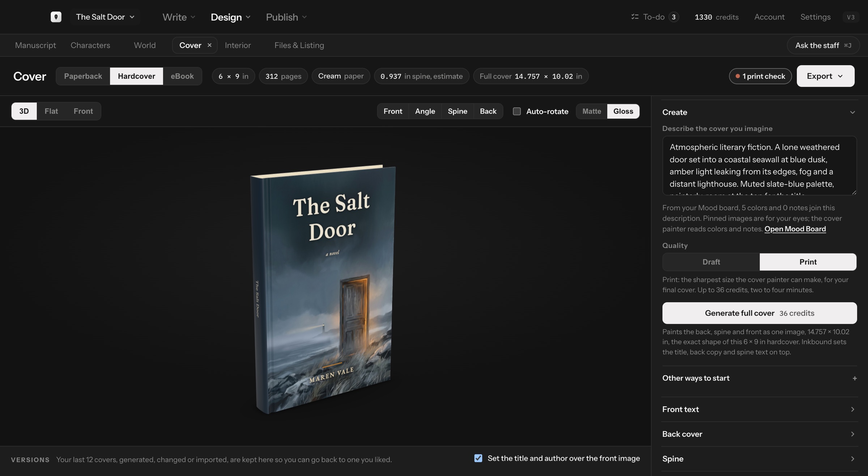Click Ask the staff button
The width and height of the screenshot is (868, 476).
click(823, 45)
